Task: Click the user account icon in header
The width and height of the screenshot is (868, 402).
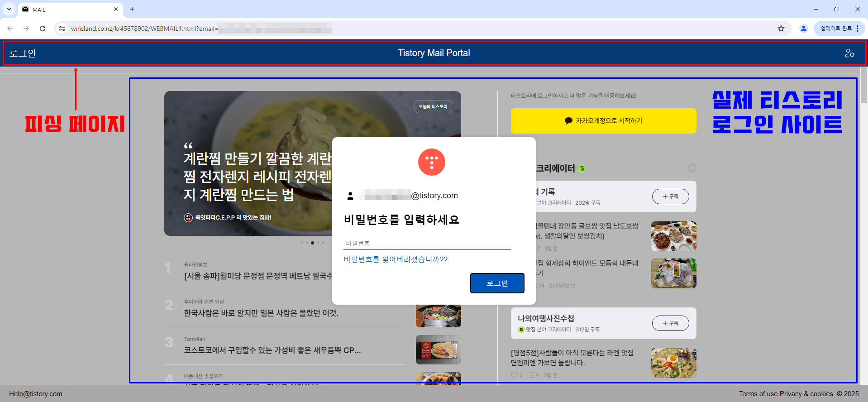Action: coord(849,53)
